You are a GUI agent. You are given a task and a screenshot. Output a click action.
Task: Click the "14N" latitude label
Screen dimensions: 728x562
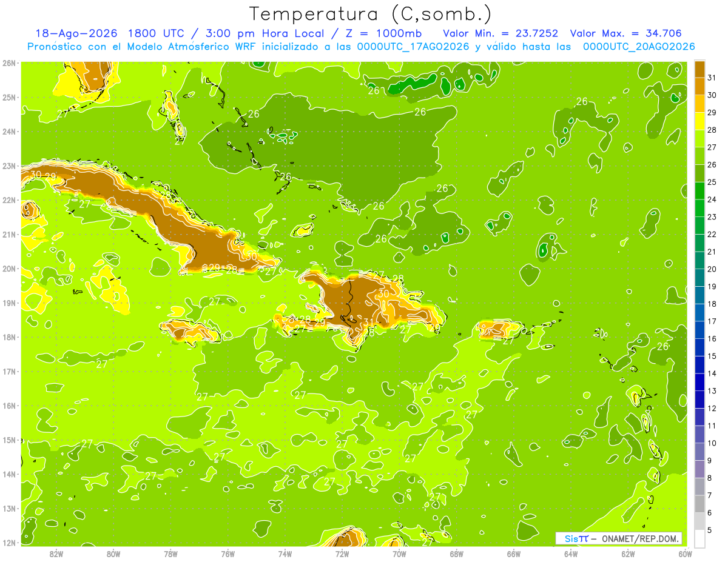[8, 474]
